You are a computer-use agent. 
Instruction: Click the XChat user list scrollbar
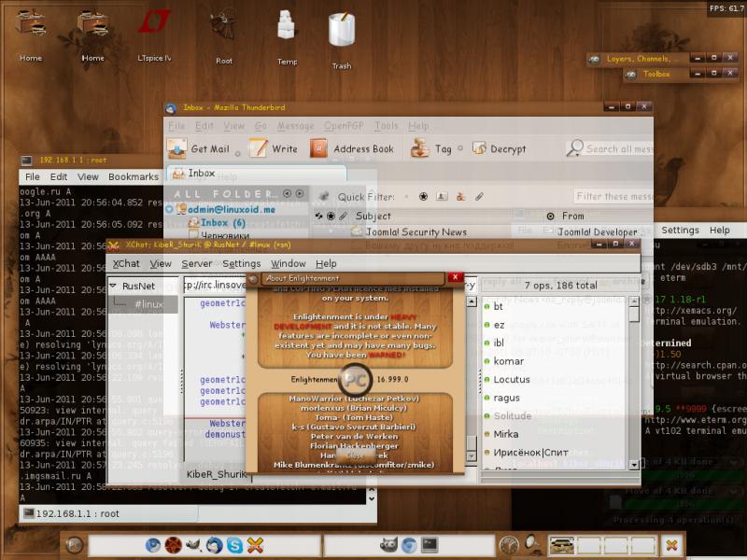tap(634, 383)
